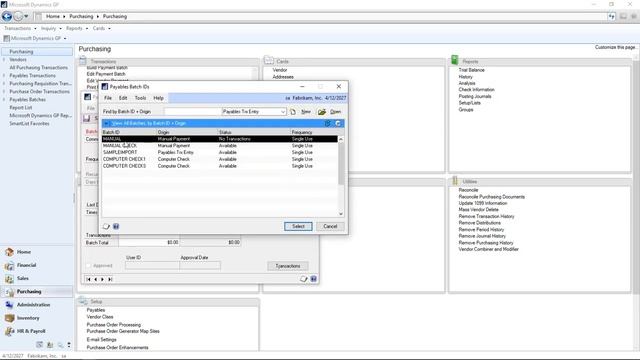Open Trial Balance report link
Viewport: 640px width, 360px height.
click(x=471, y=70)
